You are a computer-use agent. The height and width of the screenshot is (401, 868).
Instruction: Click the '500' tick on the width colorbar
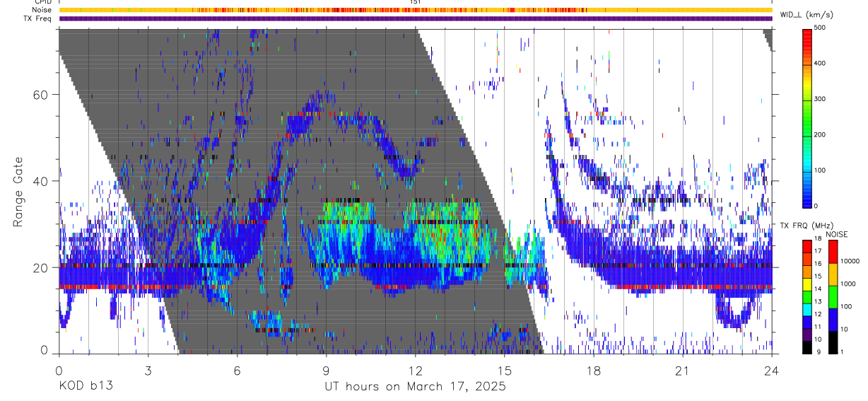(x=821, y=28)
